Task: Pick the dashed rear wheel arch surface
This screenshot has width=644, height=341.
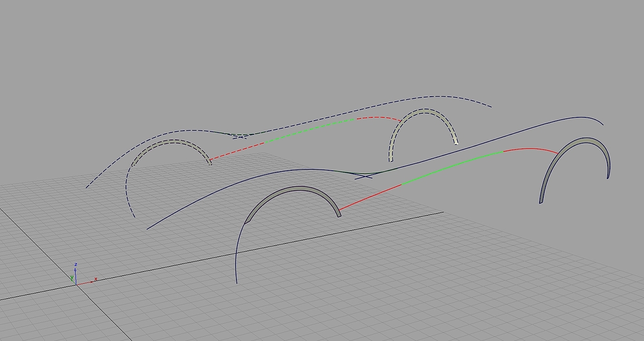Action: point(422,111)
